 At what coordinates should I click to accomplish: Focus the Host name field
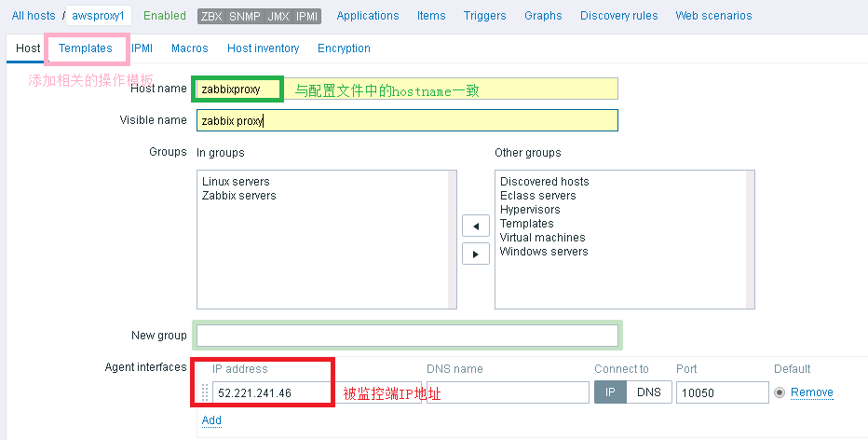tap(407, 89)
